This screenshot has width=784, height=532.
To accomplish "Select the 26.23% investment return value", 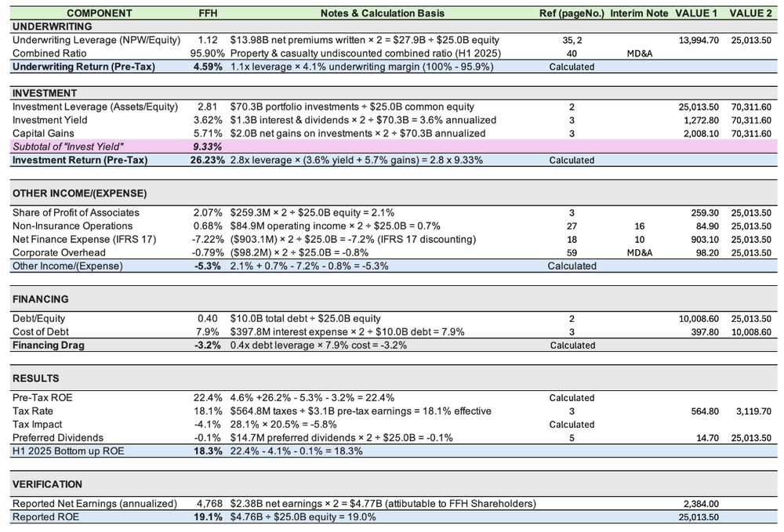I will click(208, 161).
